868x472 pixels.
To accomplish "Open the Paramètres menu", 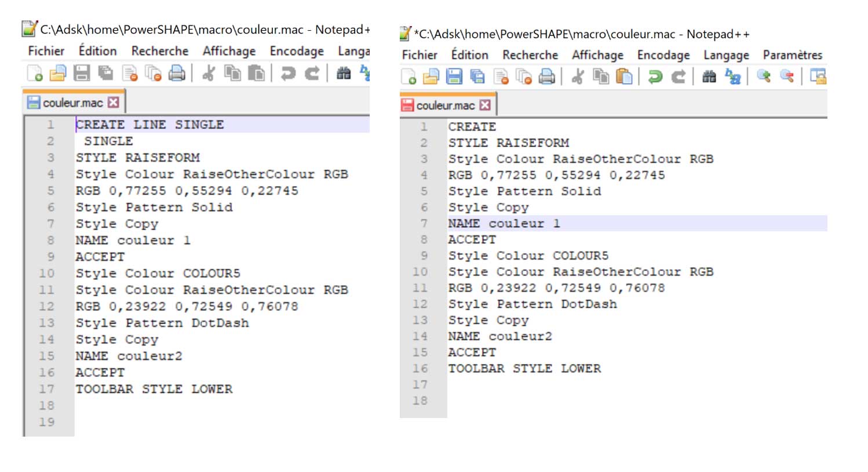I will click(792, 55).
